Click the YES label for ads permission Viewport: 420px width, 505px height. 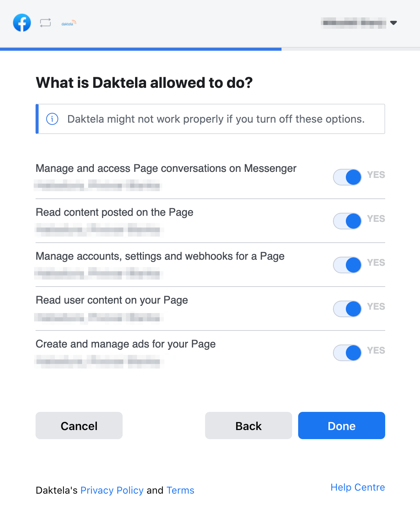point(376,351)
